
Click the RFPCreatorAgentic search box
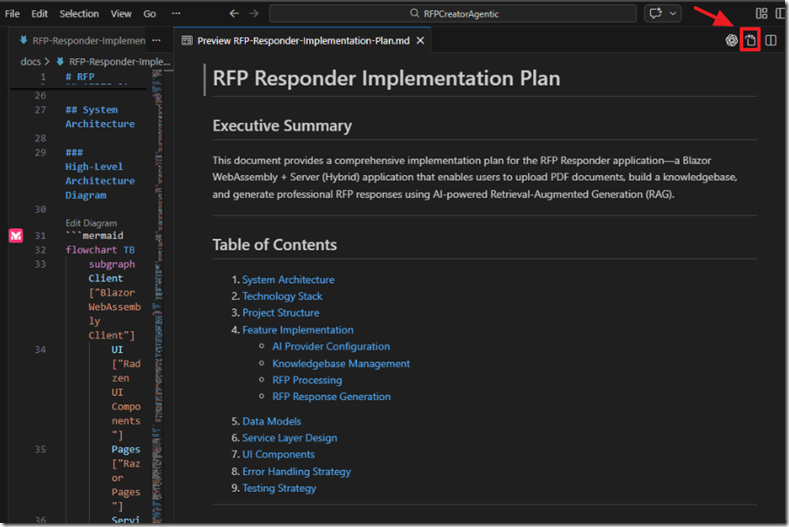[x=452, y=14]
